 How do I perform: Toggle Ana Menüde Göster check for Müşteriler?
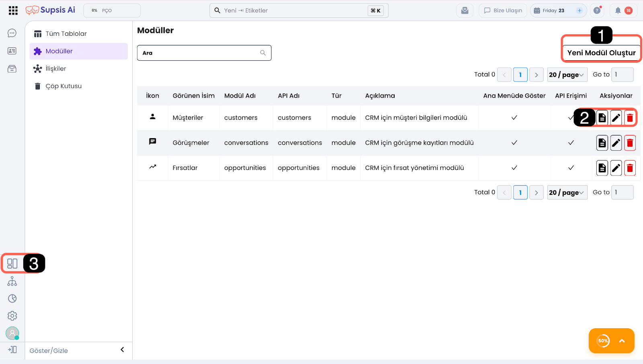click(x=514, y=118)
